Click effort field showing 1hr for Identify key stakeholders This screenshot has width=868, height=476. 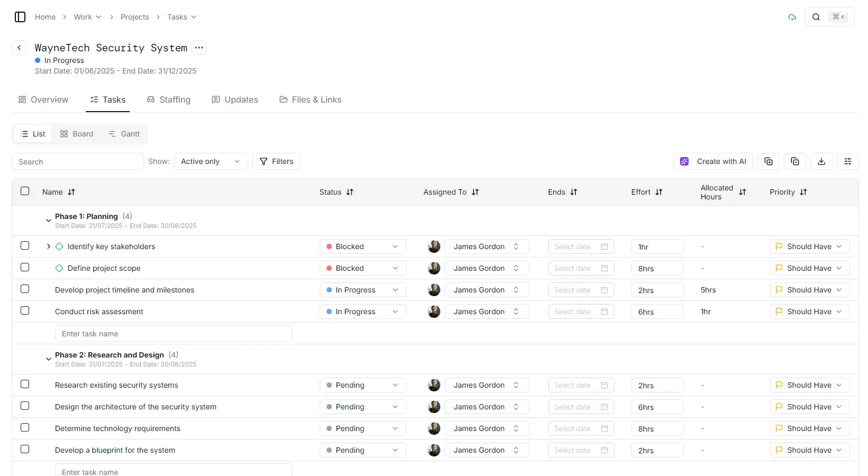coord(657,246)
